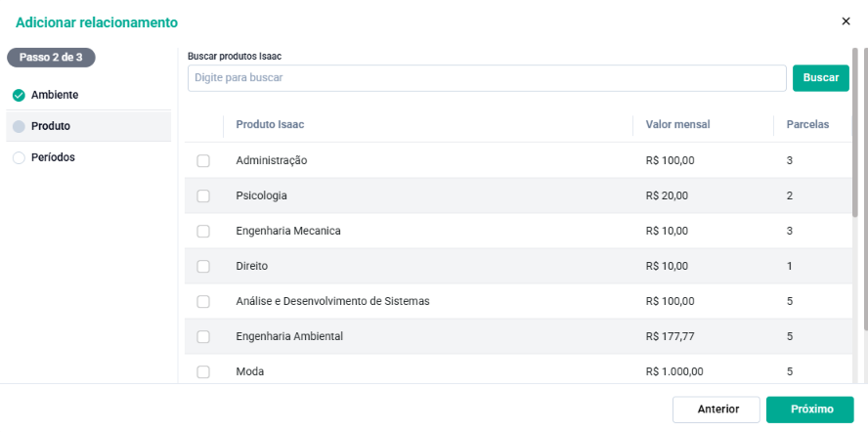The image size is (868, 432).
Task: Mark the Direito product checkbox
Action: coord(203,267)
